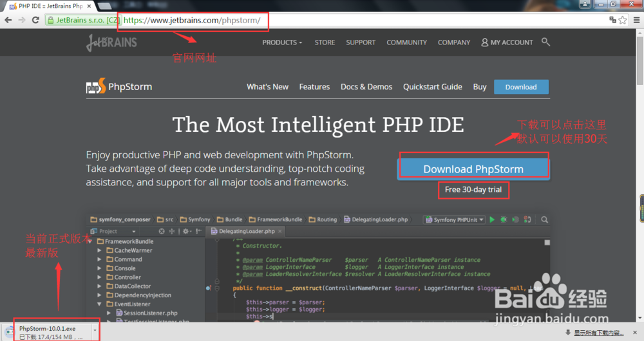Expand the Controller folder
The image size is (644, 341).
(99, 277)
